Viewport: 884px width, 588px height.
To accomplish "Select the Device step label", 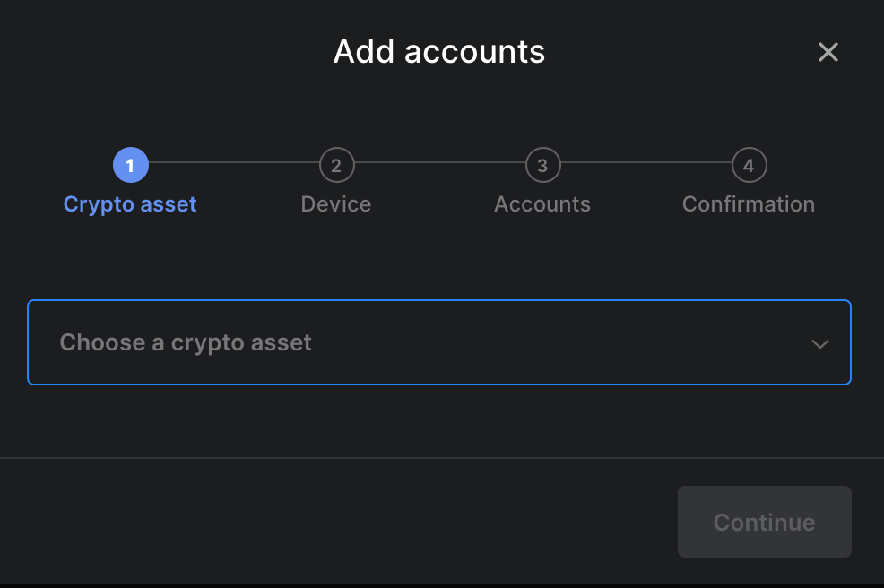I will (x=336, y=204).
